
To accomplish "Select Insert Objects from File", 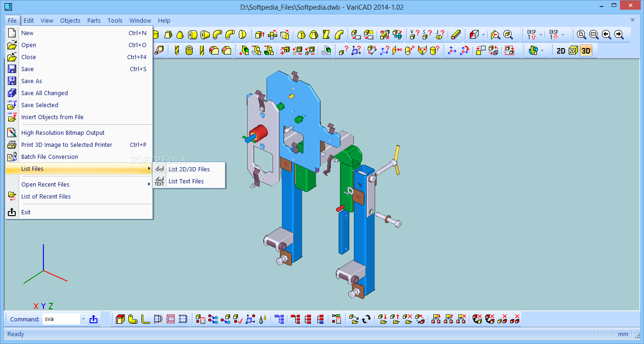I will pyautogui.click(x=79, y=117).
